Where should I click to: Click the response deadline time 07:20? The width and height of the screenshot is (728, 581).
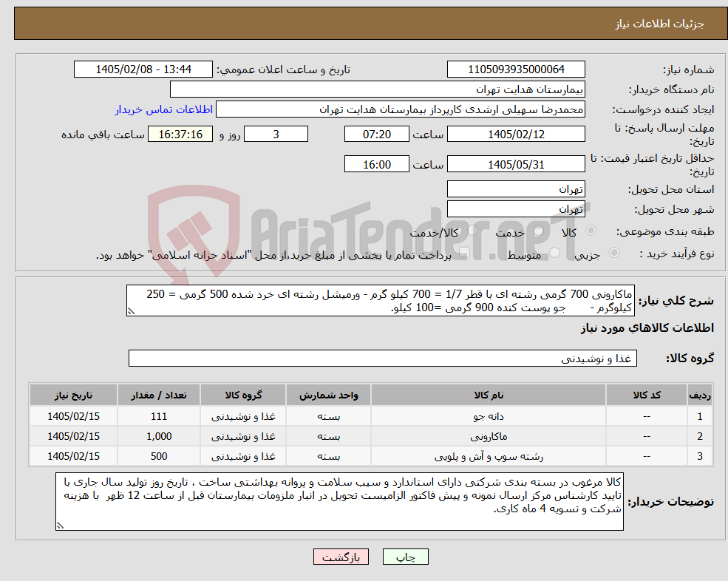pos(376,135)
